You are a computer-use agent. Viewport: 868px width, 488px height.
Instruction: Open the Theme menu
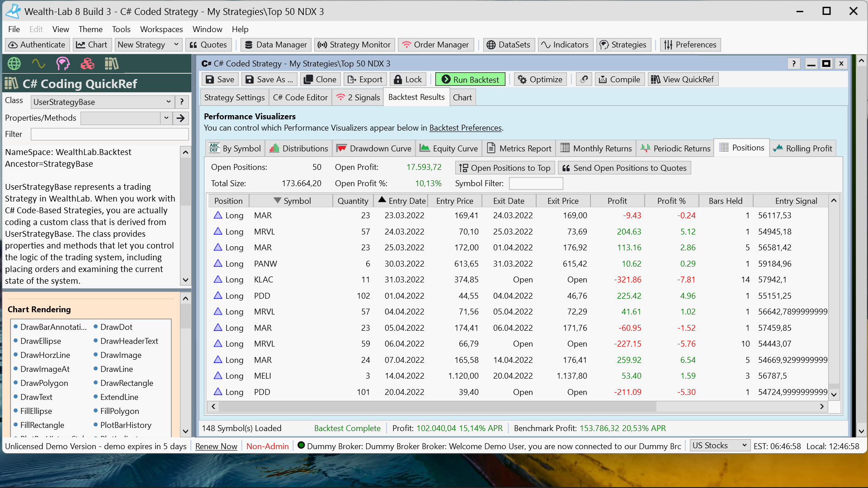coord(90,29)
